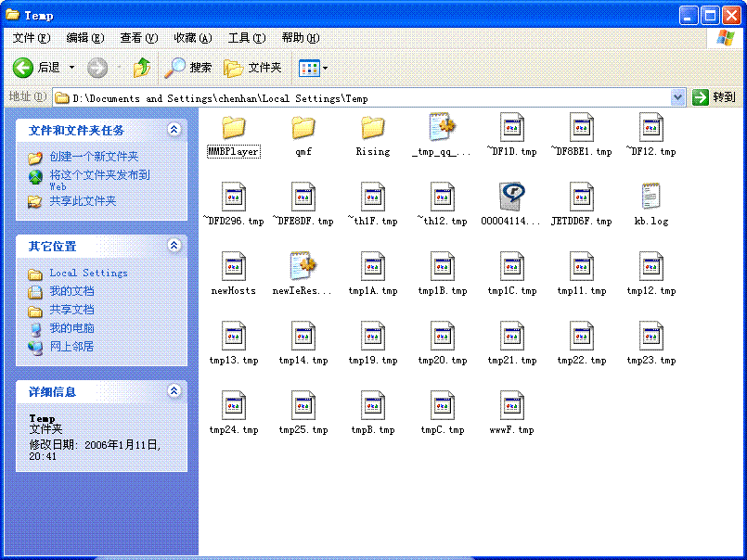Open the MMBPlayer folder icon

pos(233,128)
